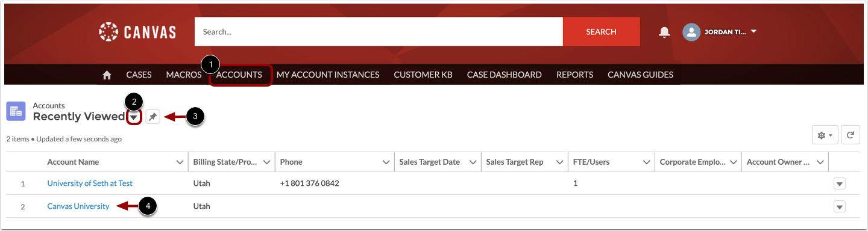Click FTE/Users value 1 for University of Seth
The height and width of the screenshot is (231, 868).
click(x=575, y=183)
